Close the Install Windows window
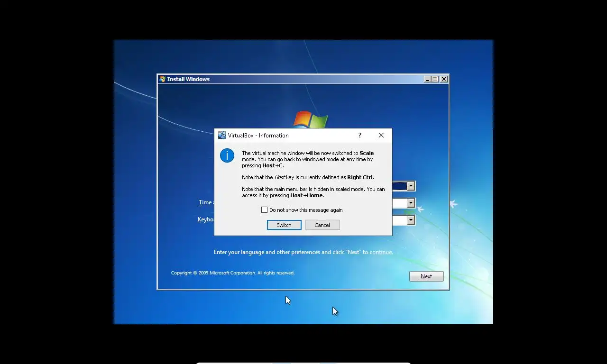The height and width of the screenshot is (364, 607). [444, 79]
